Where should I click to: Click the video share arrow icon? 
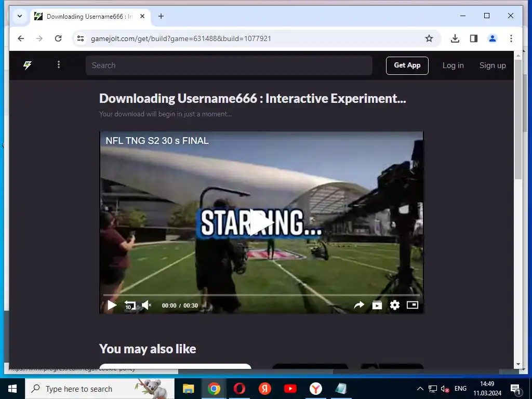pyautogui.click(x=359, y=305)
